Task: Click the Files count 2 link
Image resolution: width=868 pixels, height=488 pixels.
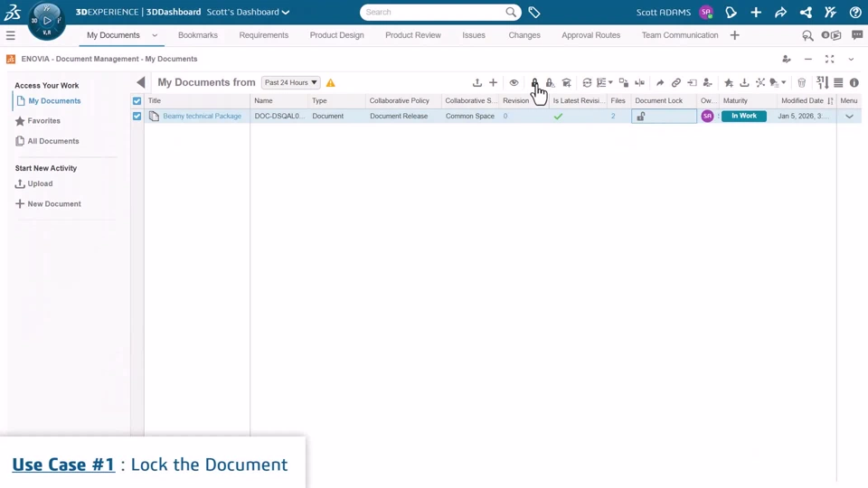Action: tap(613, 117)
